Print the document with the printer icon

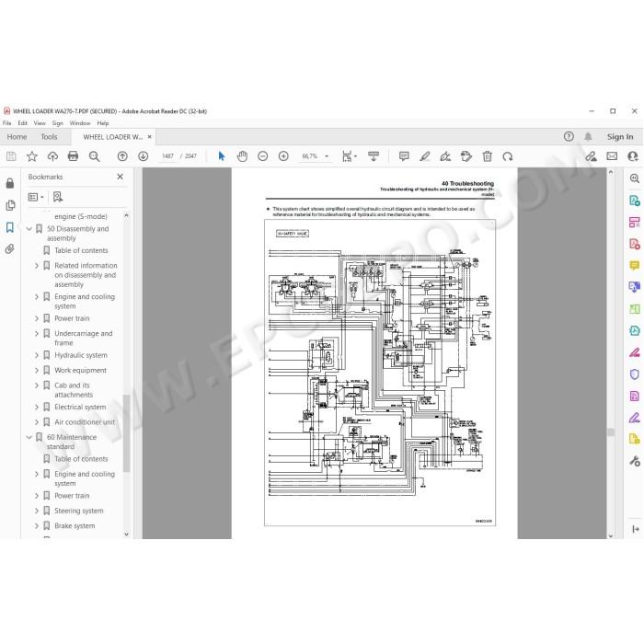pos(73,156)
